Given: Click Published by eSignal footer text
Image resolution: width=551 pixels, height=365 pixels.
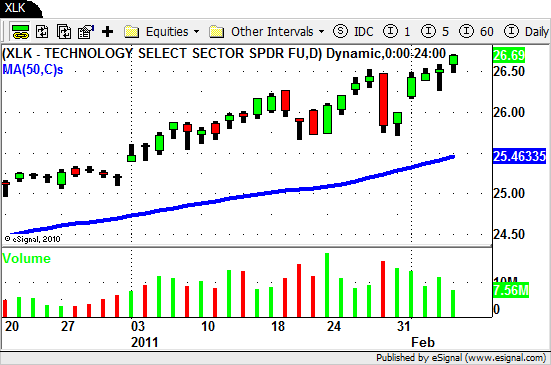Looking at the screenshot, I should point(461,358).
